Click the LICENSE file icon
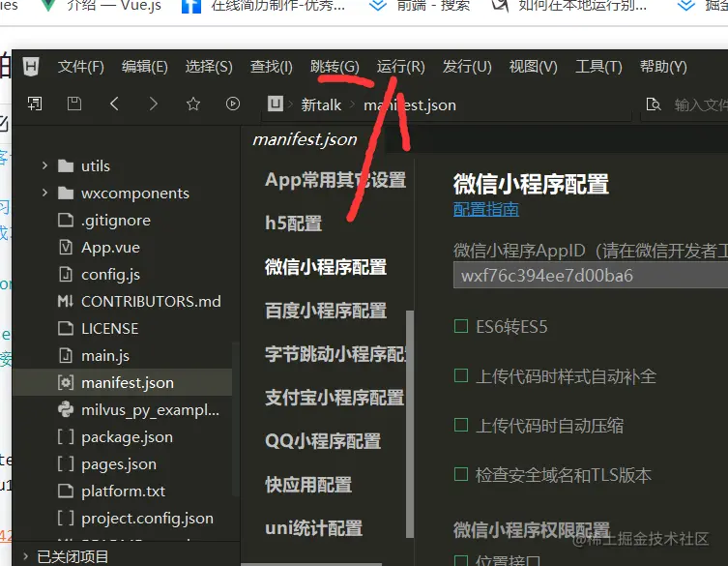This screenshot has width=728, height=566. click(x=66, y=328)
